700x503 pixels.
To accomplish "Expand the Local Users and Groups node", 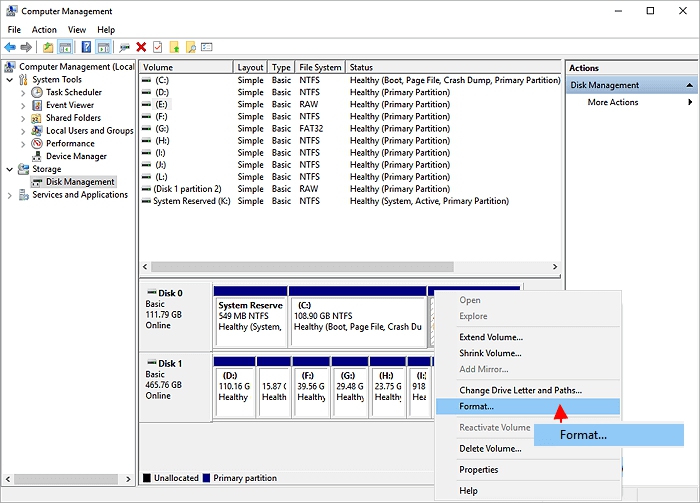I will click(24, 131).
